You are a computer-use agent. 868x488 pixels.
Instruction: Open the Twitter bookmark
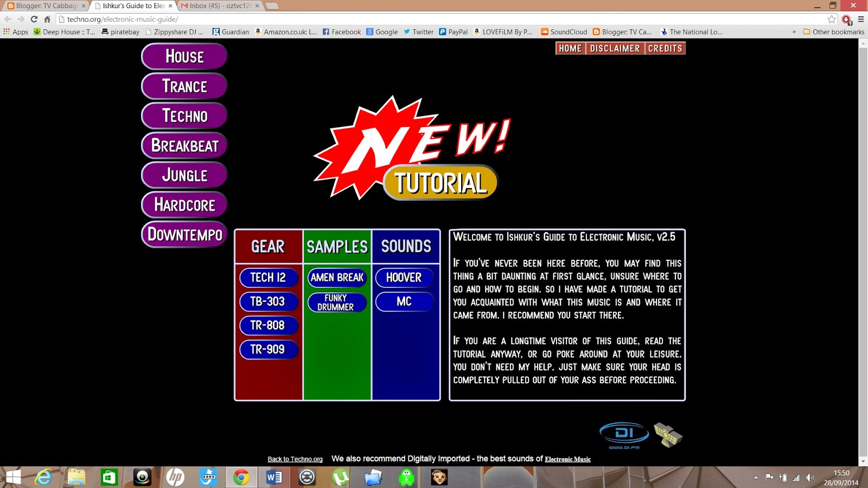pyautogui.click(x=418, y=32)
